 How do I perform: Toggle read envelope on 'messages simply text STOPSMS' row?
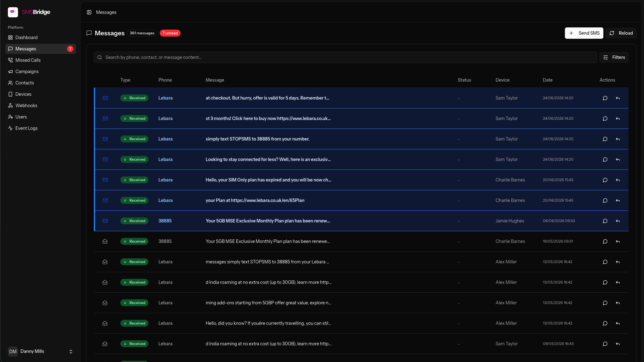tap(105, 262)
